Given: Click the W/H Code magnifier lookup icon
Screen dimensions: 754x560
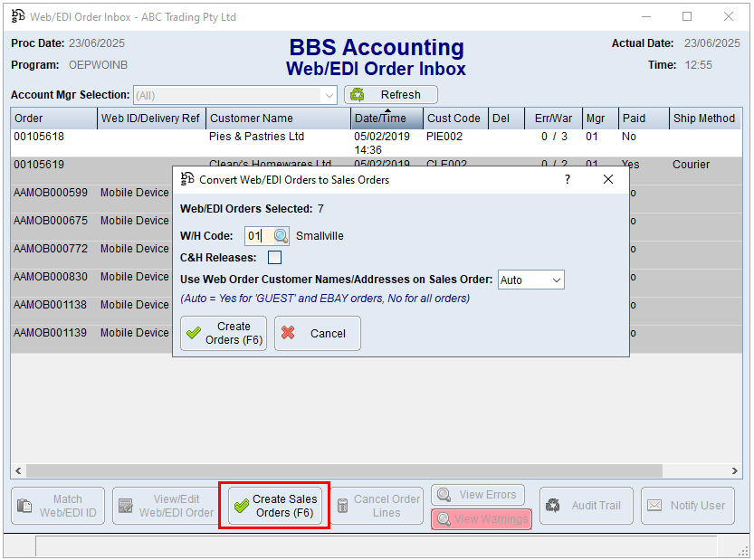Looking at the screenshot, I should coord(281,236).
